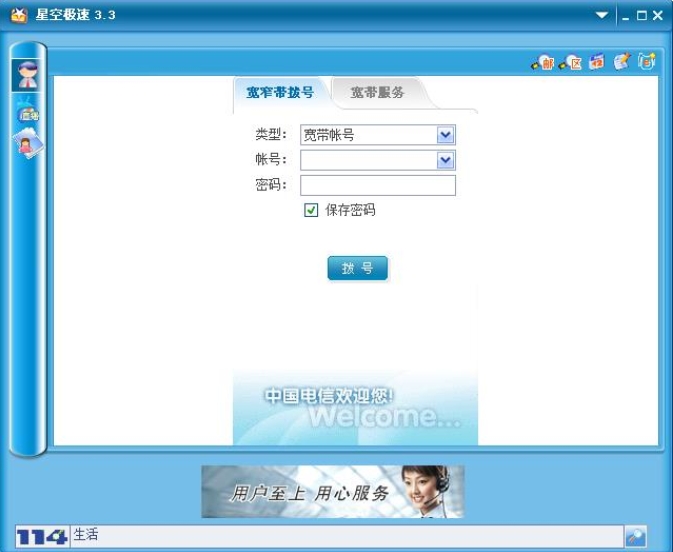Click the 用户至上 用心服务 banner
Image resolution: width=673 pixels, height=552 pixels.
(333, 491)
